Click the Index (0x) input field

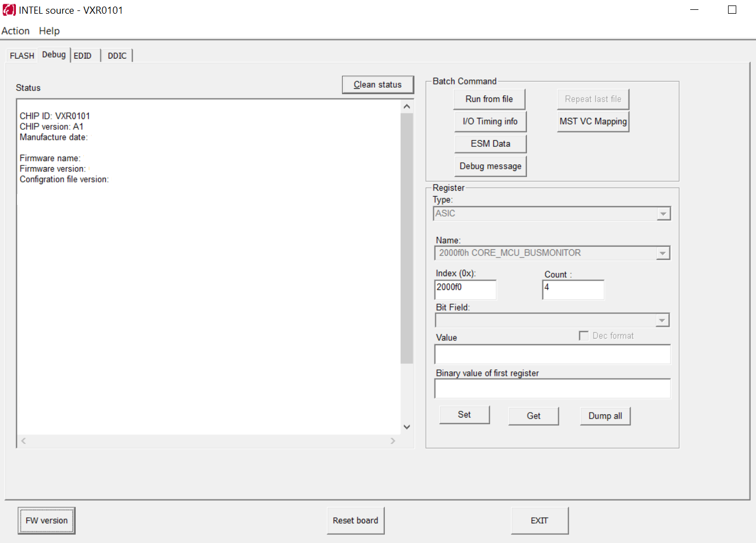465,289
